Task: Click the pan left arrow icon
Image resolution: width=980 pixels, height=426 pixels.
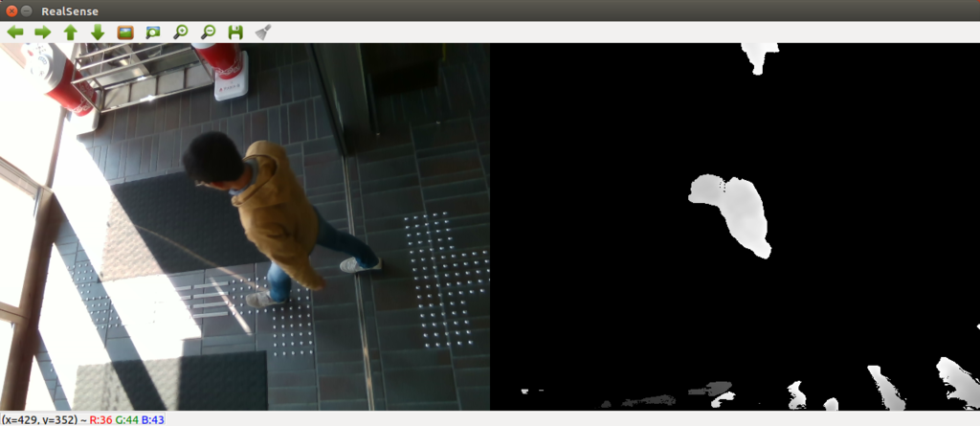Action: (x=15, y=33)
